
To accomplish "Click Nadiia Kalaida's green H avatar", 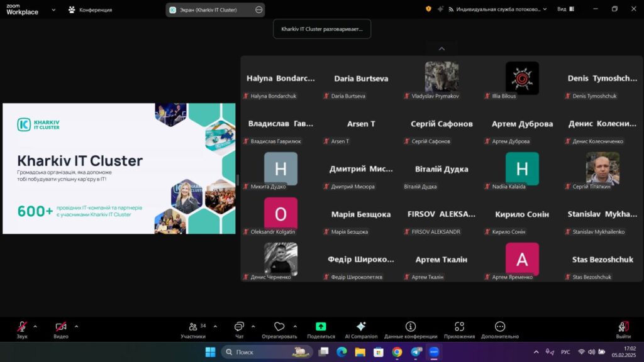I will click(522, 168).
